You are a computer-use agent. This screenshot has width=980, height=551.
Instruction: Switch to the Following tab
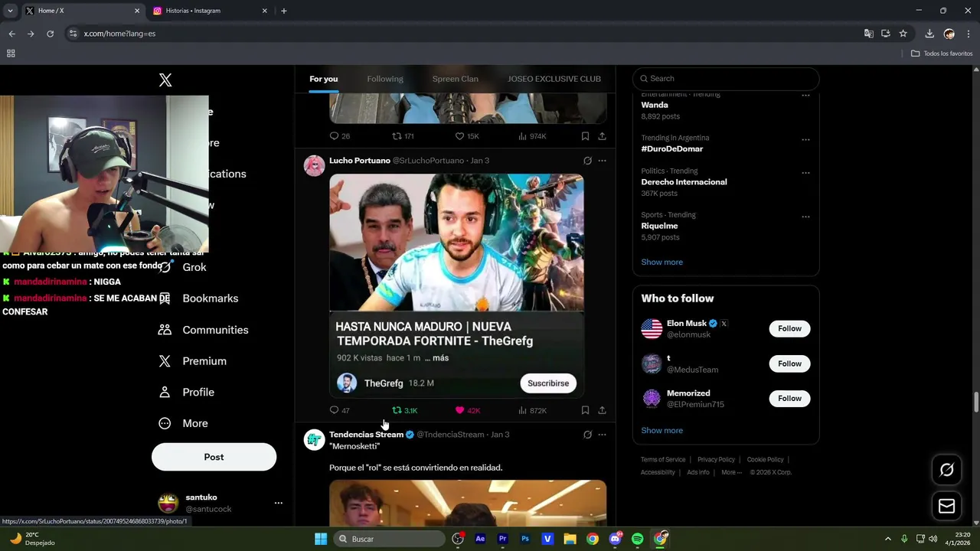coord(385,79)
